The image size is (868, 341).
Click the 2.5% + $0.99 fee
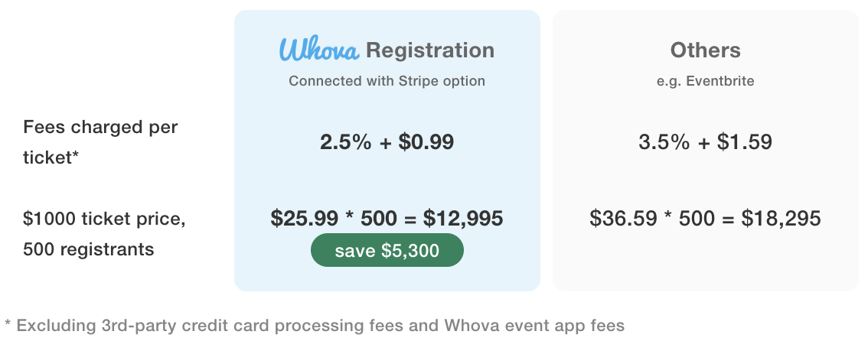pos(387,142)
